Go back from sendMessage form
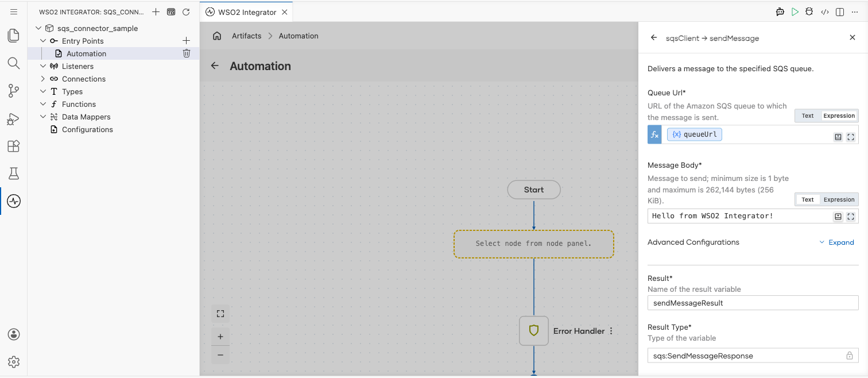This screenshot has height=378, width=868. tap(653, 37)
